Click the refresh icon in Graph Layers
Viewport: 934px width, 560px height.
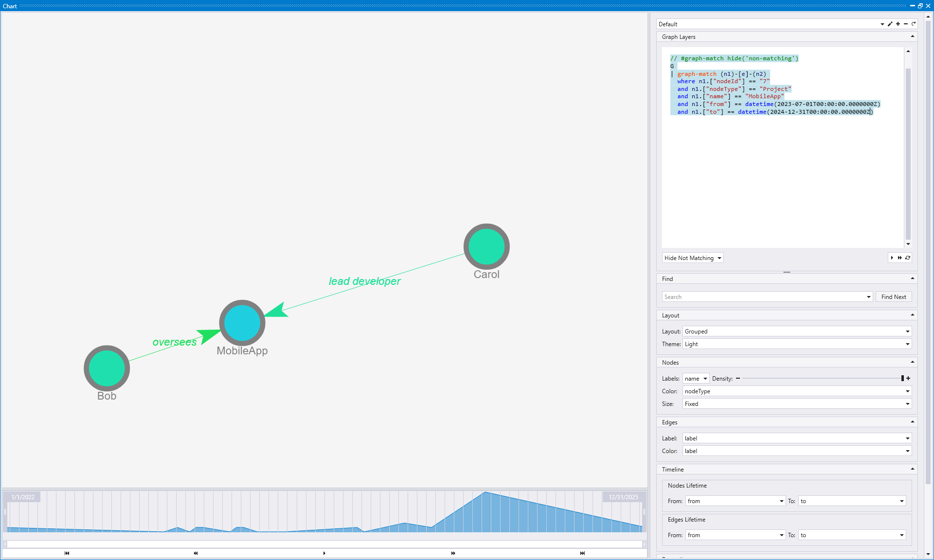pyautogui.click(x=908, y=258)
